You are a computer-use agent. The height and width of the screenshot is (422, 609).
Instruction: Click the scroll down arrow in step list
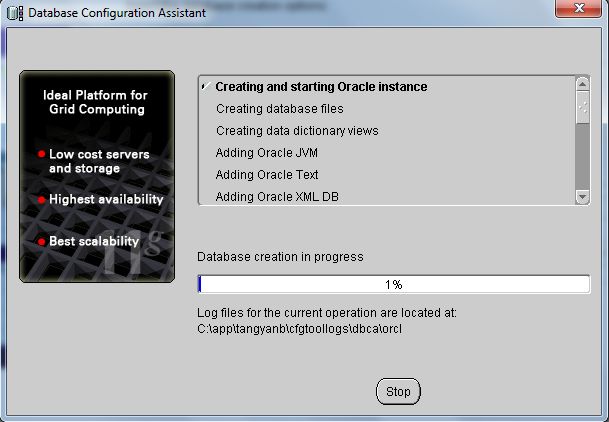point(582,196)
